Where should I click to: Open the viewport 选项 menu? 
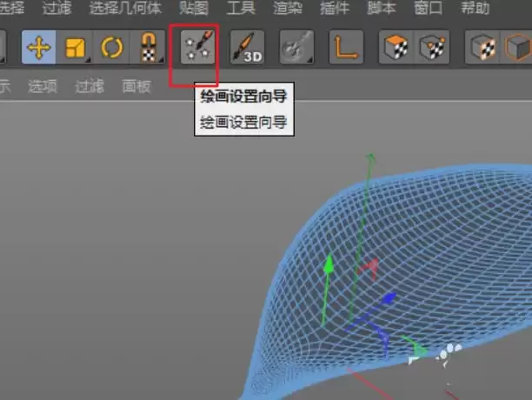42,85
